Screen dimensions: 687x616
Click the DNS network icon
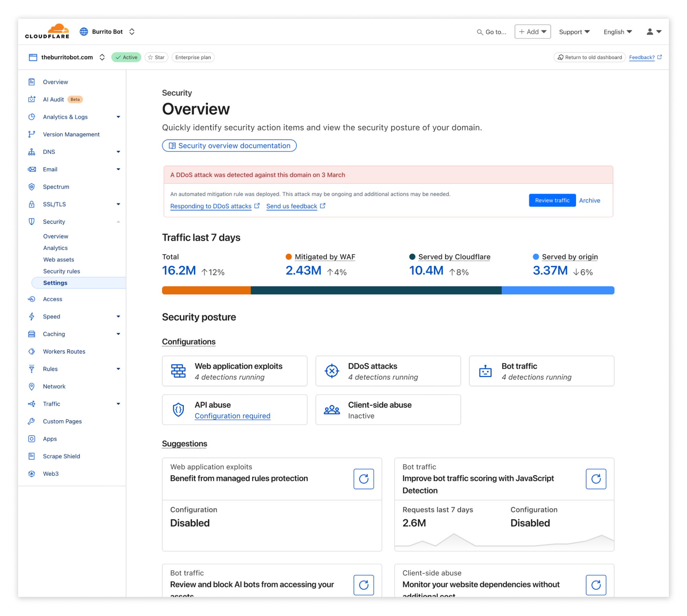pyautogui.click(x=32, y=152)
